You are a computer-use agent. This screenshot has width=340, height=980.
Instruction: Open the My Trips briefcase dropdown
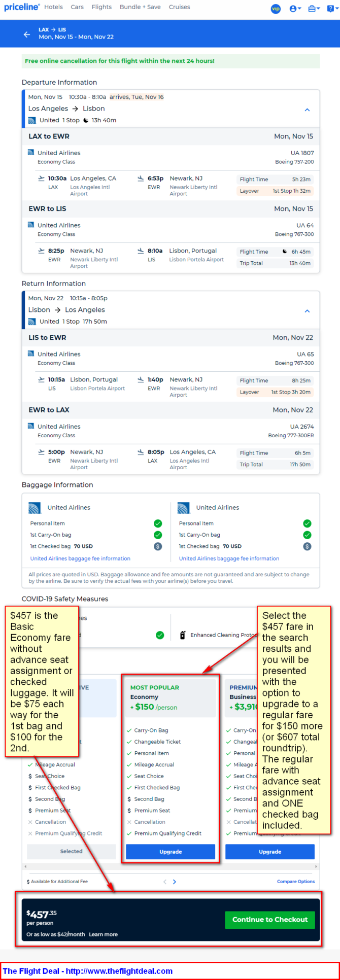tap(314, 9)
